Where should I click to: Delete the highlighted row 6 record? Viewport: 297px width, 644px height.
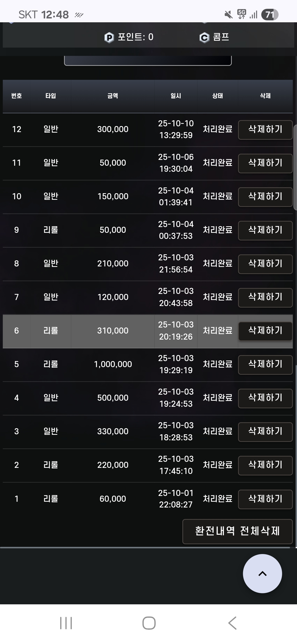click(x=265, y=331)
